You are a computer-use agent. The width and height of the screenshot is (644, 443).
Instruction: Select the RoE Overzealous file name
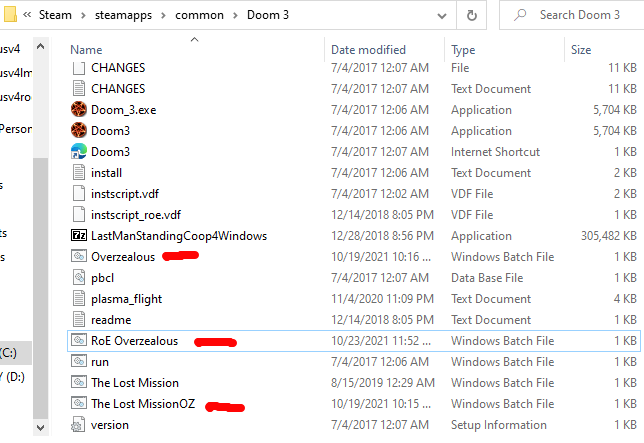coord(134,341)
